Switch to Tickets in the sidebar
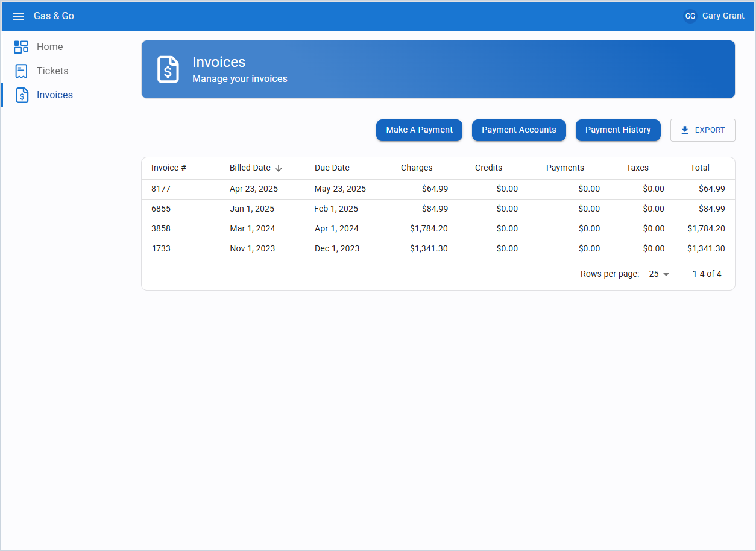Image resolution: width=756 pixels, height=551 pixels. click(x=52, y=71)
